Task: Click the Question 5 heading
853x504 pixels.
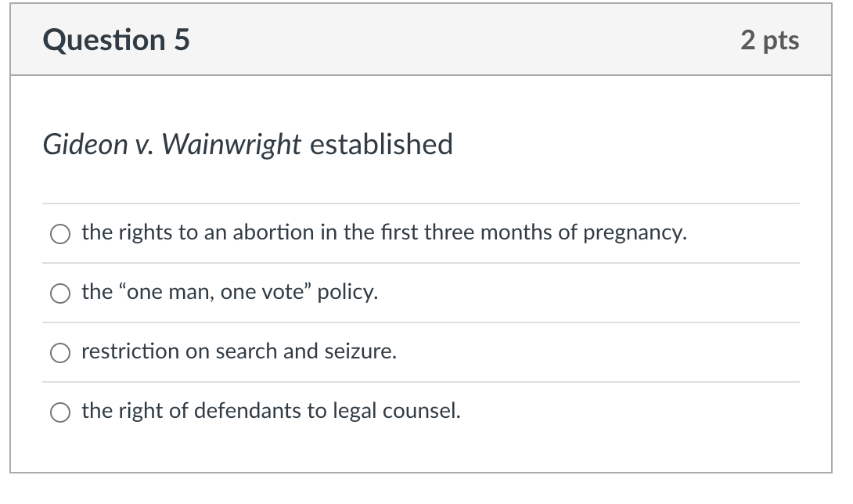Action: click(117, 40)
